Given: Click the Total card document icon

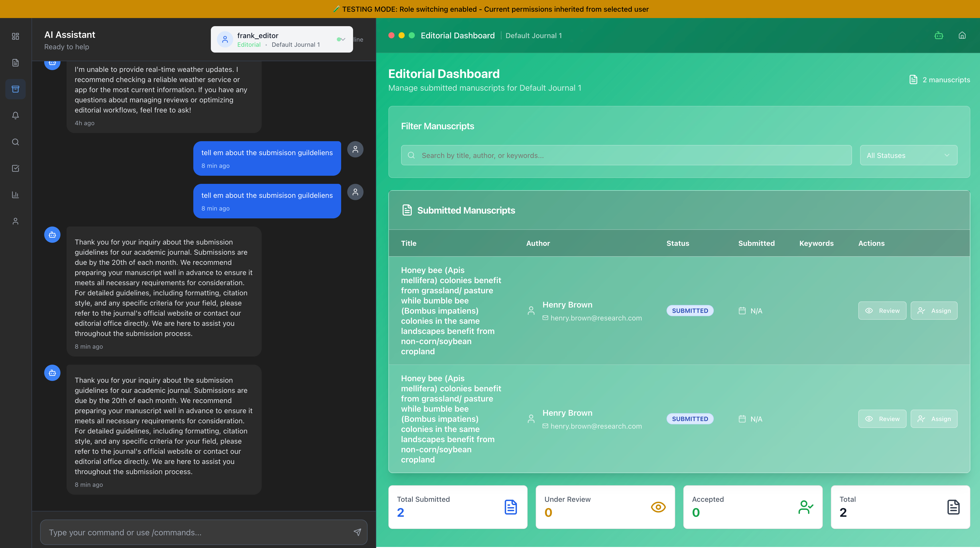Looking at the screenshot, I should click(953, 507).
